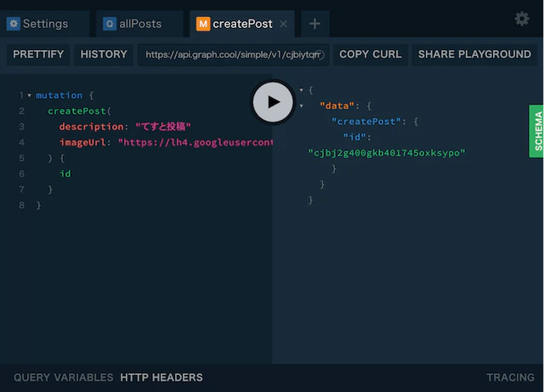Image resolution: width=544 pixels, height=392 pixels.
Task: Click the imageUrl argument name on line 4
Action: pyautogui.click(x=82, y=142)
